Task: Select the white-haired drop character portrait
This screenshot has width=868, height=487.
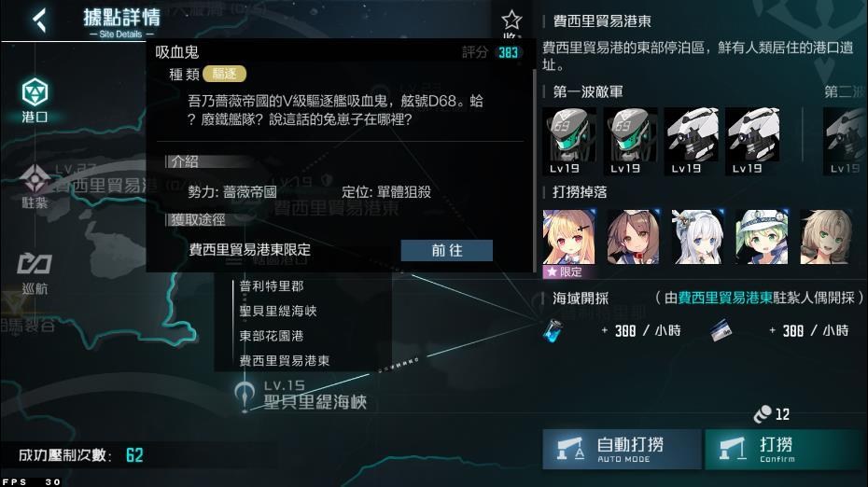Action: pos(697,237)
